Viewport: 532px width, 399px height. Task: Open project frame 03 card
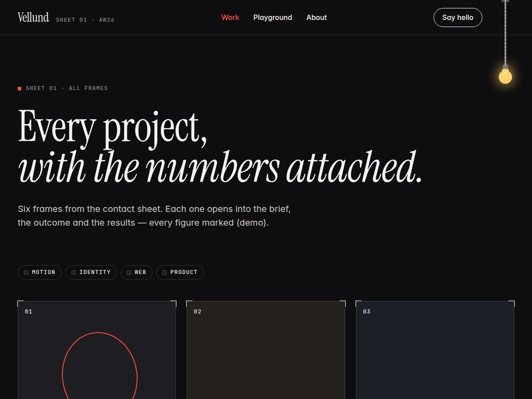click(x=435, y=350)
